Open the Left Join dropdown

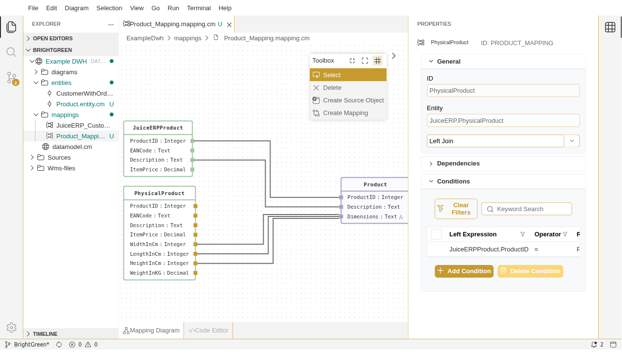[572, 141]
